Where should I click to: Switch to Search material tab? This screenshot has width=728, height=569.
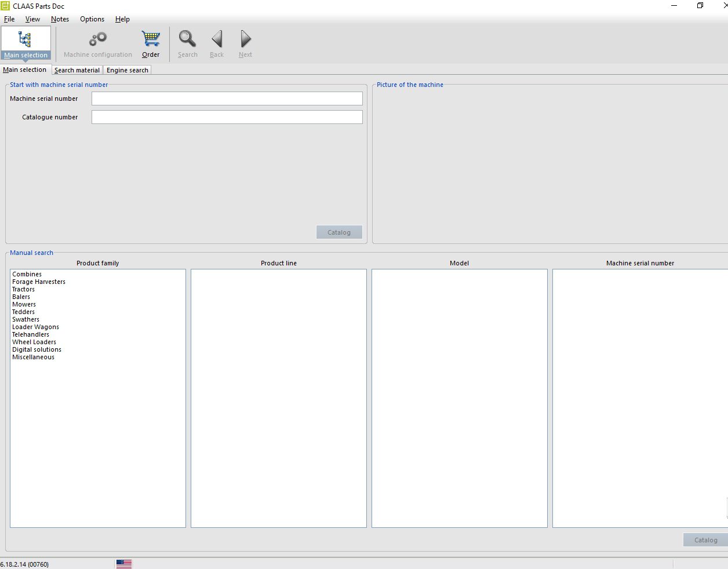click(77, 70)
